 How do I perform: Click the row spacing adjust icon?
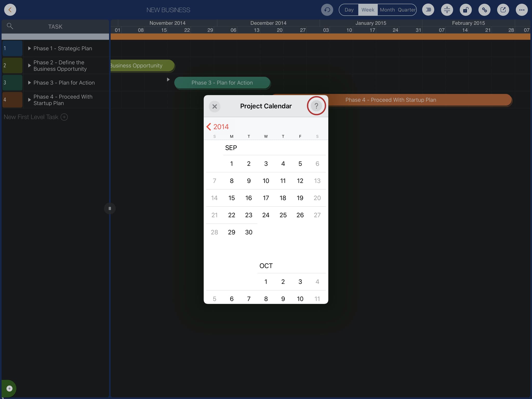tap(447, 10)
